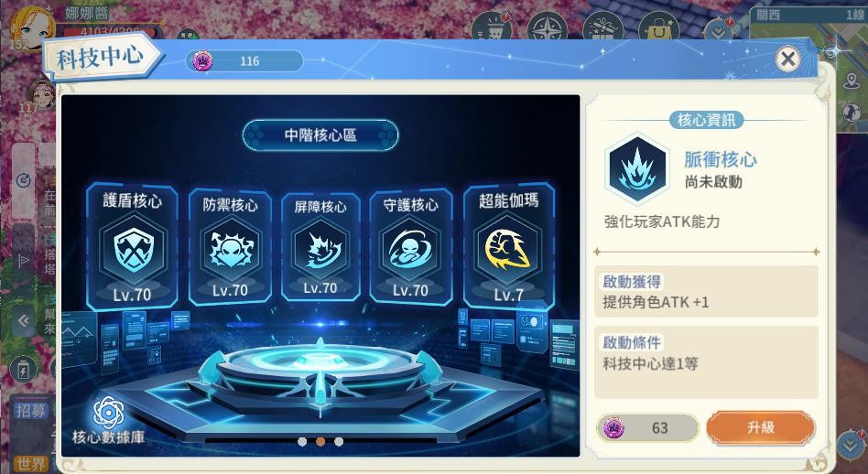Pick the 守護核心 guardian core card
This screenshot has width=868, height=474.
pos(410,247)
